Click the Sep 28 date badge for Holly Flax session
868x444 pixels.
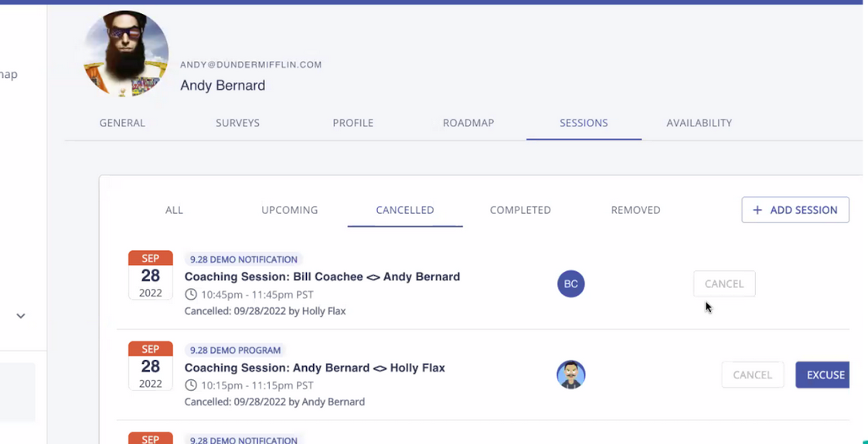coord(151,366)
